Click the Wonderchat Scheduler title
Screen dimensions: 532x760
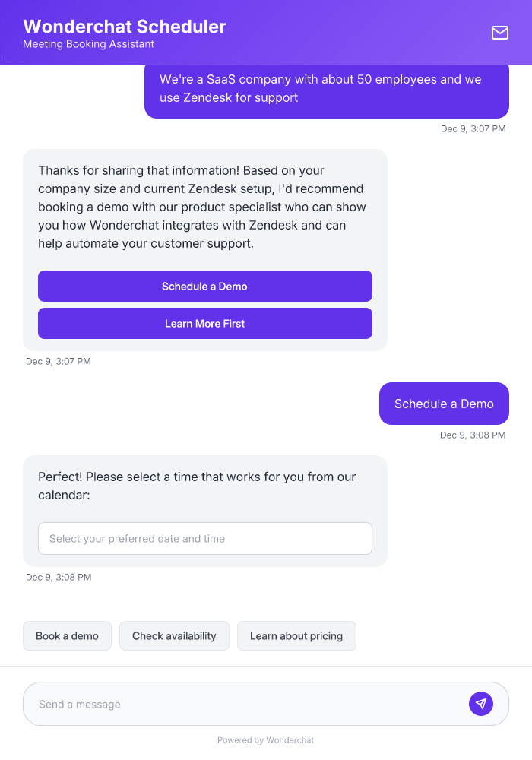(125, 26)
